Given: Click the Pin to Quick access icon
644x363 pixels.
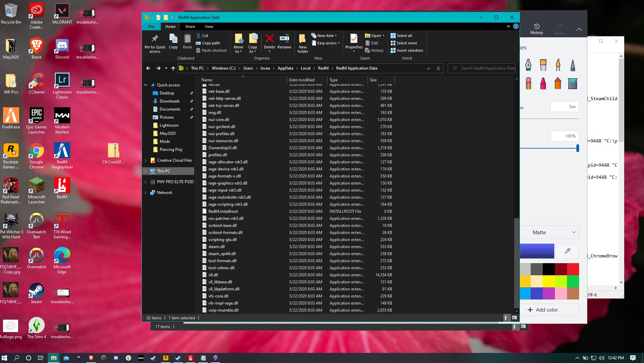Looking at the screenshot, I should click(155, 38).
